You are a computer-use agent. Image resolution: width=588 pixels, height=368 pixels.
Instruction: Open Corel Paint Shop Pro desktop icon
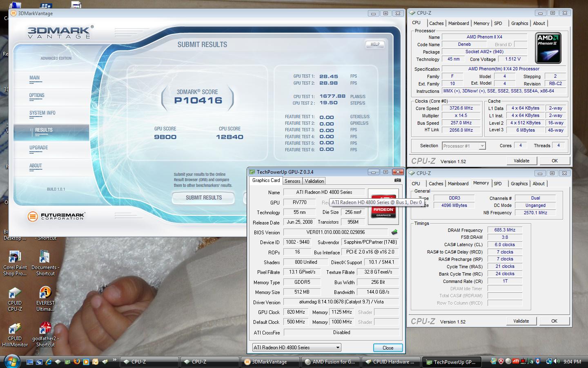(x=15, y=264)
